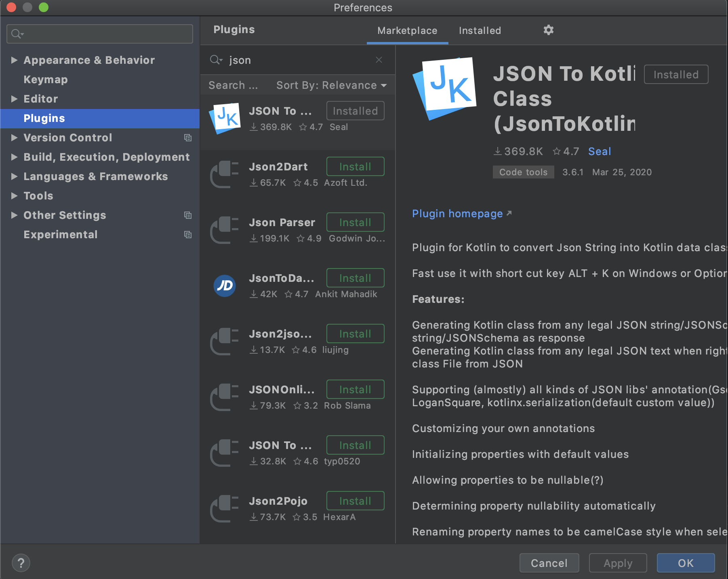Screen dimensions: 728x579
Task: Click the JSONOnline plugin icon
Action: pos(225,397)
